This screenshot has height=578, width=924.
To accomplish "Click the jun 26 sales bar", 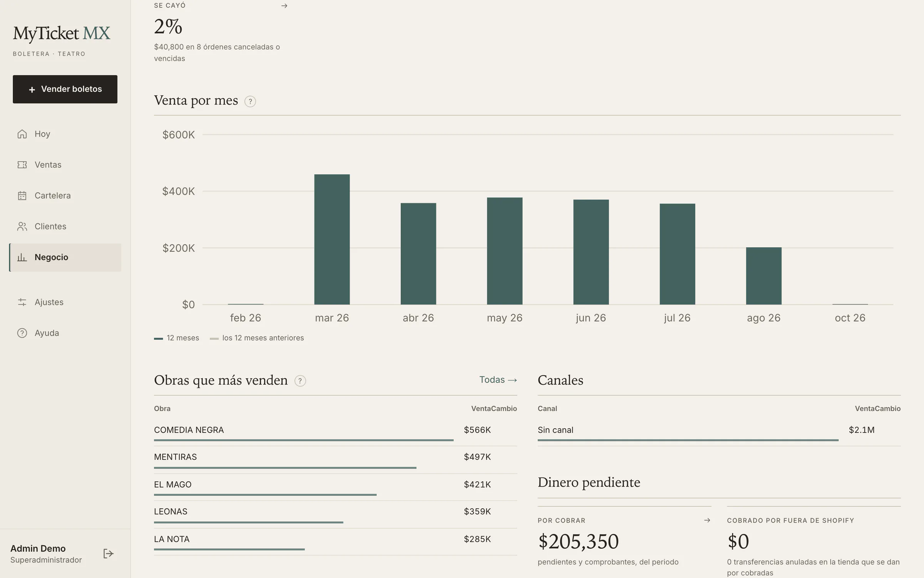I will click(x=591, y=252).
